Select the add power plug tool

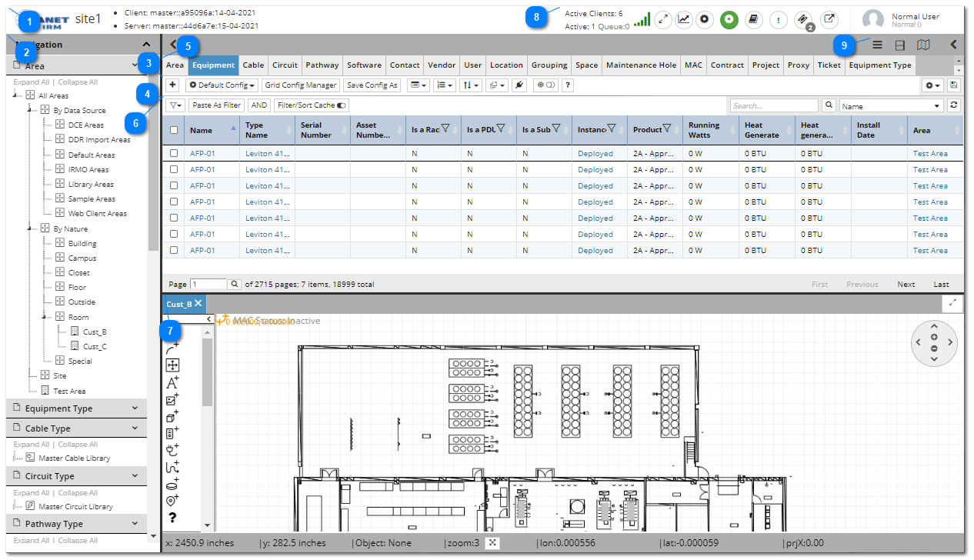tap(172, 450)
